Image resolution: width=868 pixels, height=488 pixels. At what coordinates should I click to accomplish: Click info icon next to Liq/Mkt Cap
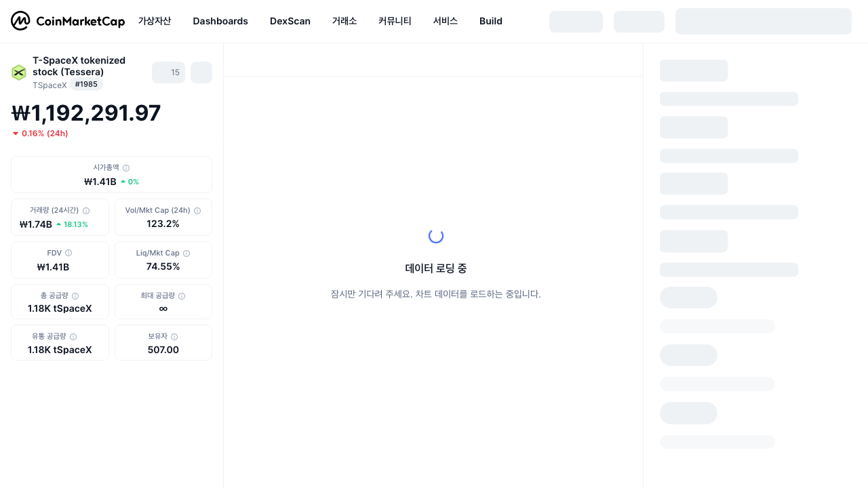[186, 253]
